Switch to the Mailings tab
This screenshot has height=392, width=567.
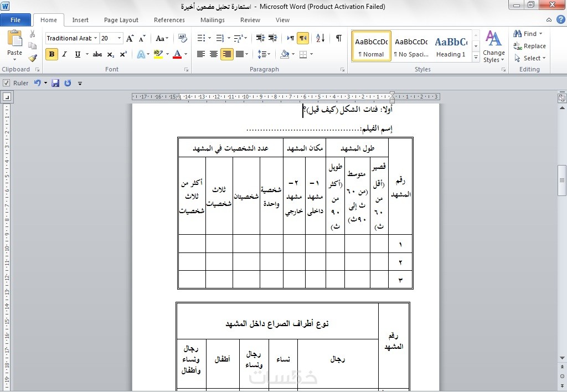[213, 20]
